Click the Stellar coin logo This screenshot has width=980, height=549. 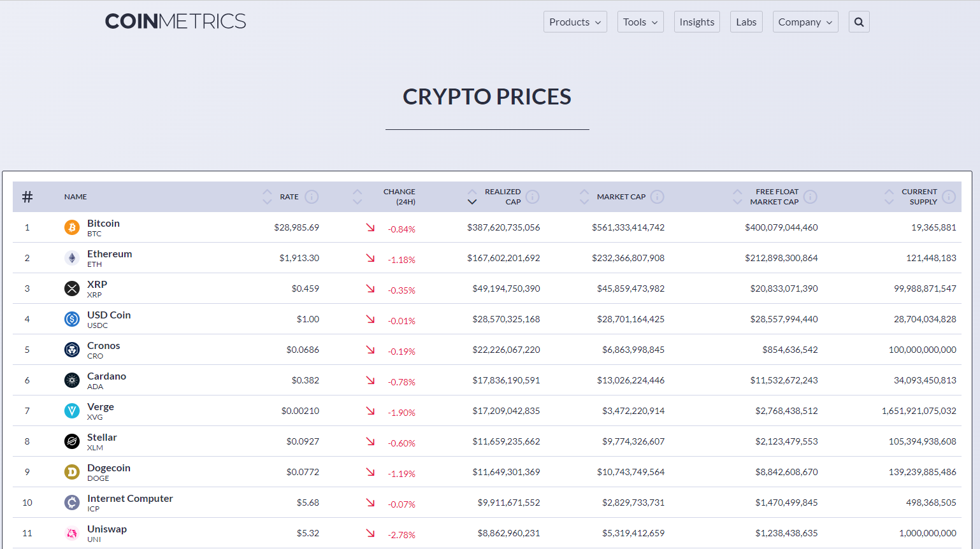pos(72,441)
